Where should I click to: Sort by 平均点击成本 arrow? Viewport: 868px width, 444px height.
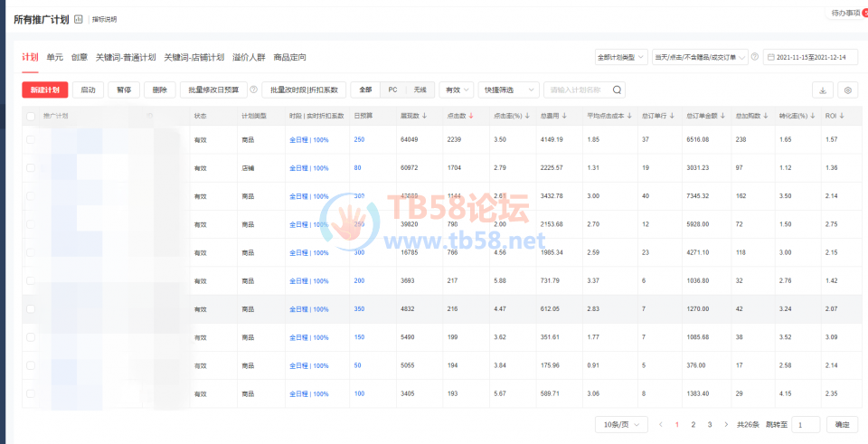pyautogui.click(x=629, y=116)
